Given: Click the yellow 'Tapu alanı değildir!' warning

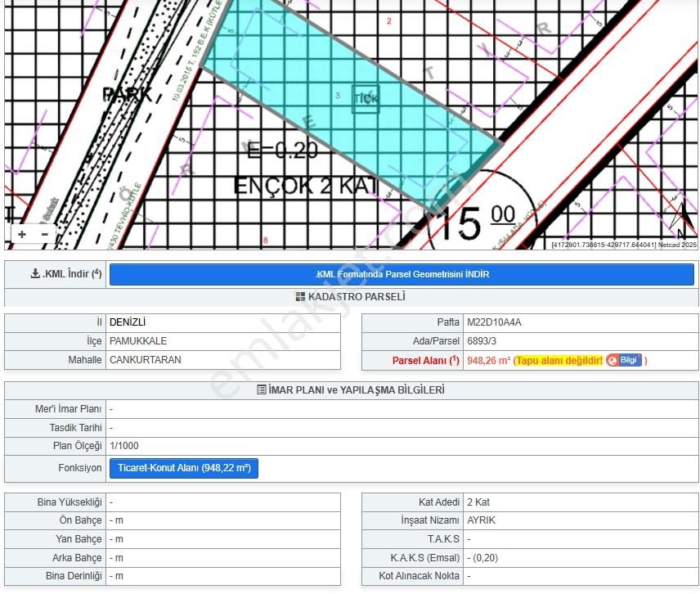Looking at the screenshot, I should 559,360.
